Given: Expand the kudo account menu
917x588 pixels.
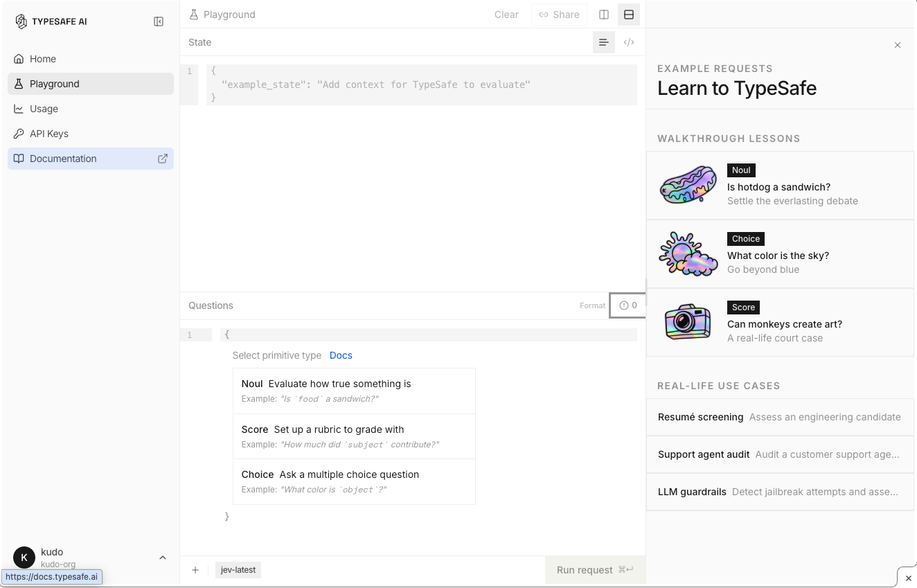Looking at the screenshot, I should (x=91, y=558).
